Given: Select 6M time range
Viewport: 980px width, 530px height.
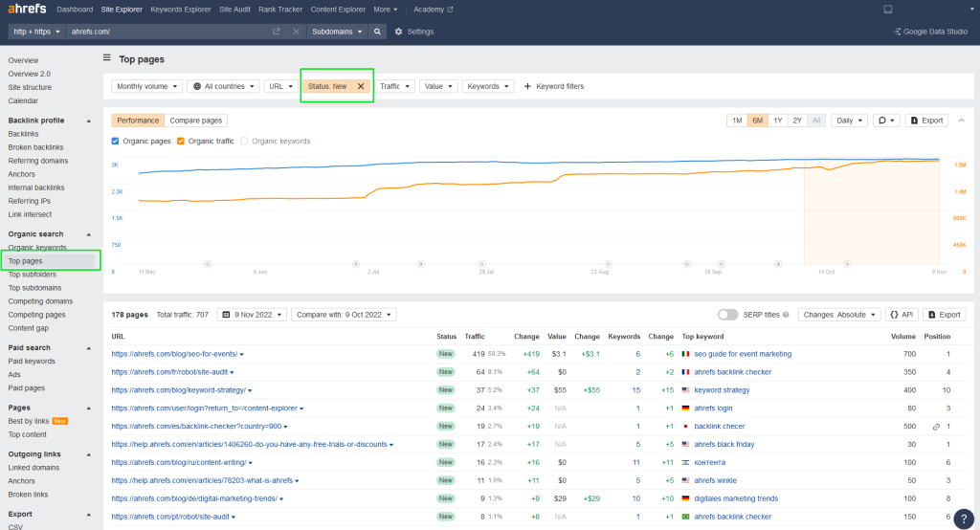Looking at the screenshot, I should click(758, 121).
